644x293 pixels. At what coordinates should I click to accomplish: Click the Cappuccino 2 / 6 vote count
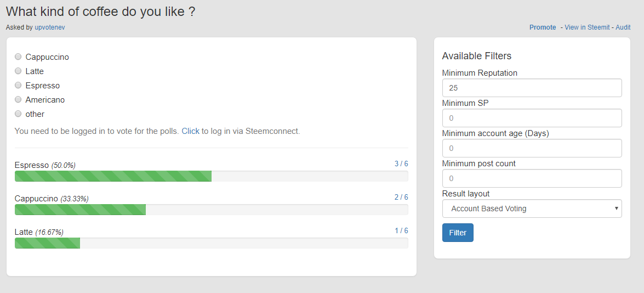pos(401,198)
